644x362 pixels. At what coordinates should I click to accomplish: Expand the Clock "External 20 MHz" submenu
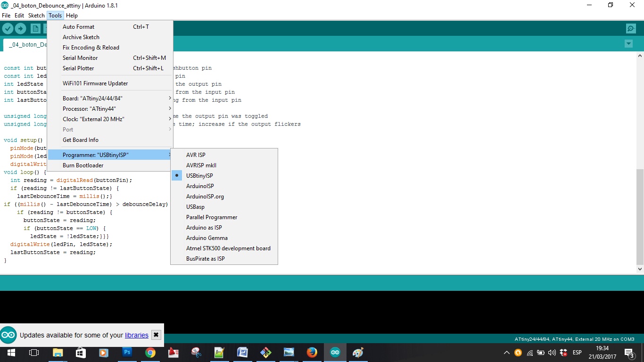click(x=110, y=119)
